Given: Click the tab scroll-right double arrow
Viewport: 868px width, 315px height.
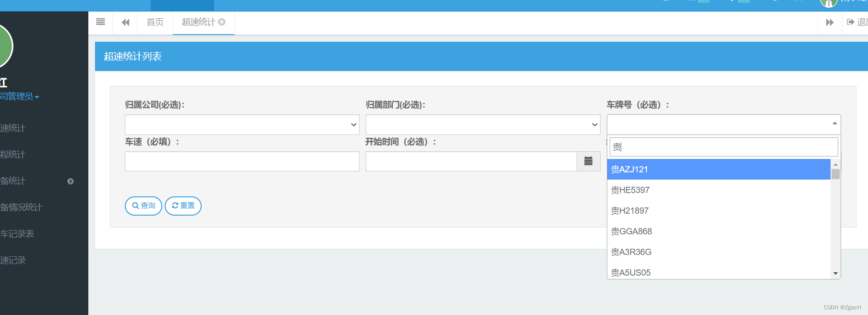Looking at the screenshot, I should pos(830,22).
